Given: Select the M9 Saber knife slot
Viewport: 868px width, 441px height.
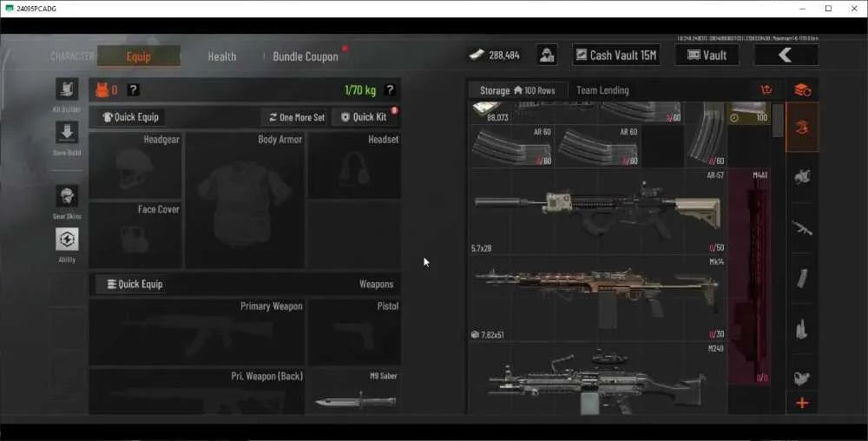Looking at the screenshot, I should pos(354,392).
